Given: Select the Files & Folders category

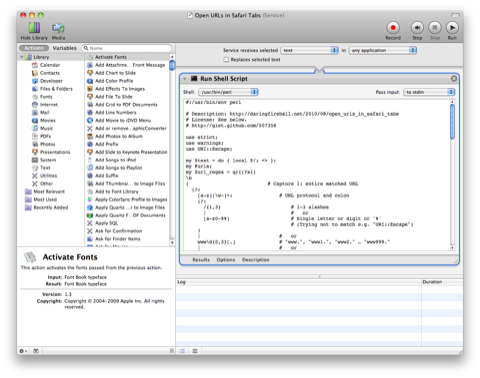Looking at the screenshot, I should [56, 89].
